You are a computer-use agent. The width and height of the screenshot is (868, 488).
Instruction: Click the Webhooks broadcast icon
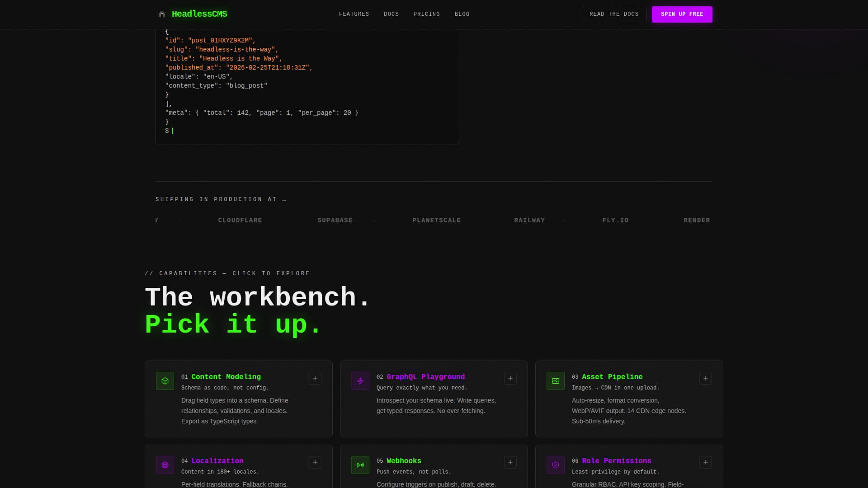coord(360,465)
